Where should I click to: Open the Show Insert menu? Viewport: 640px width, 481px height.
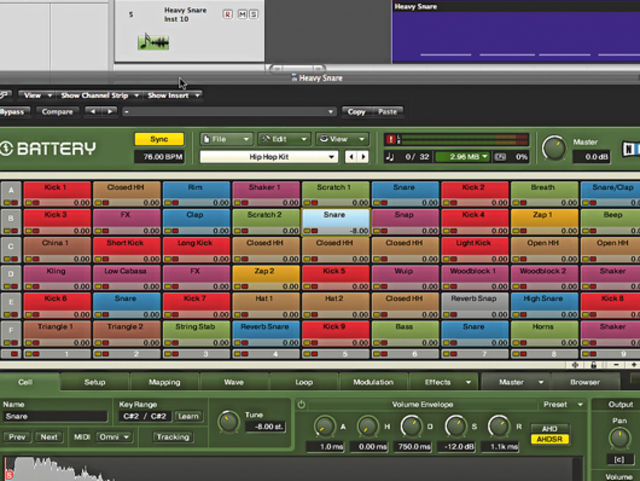173,96
